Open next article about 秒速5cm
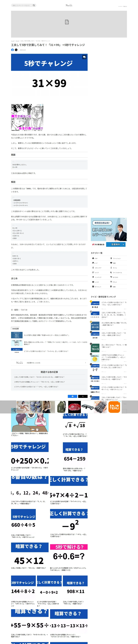 tap(49, 335)
